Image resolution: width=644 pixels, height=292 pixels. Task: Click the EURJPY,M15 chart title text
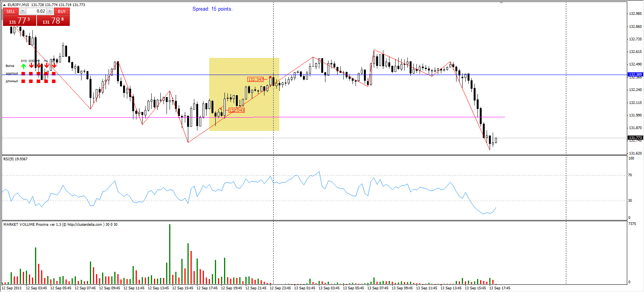pos(18,5)
